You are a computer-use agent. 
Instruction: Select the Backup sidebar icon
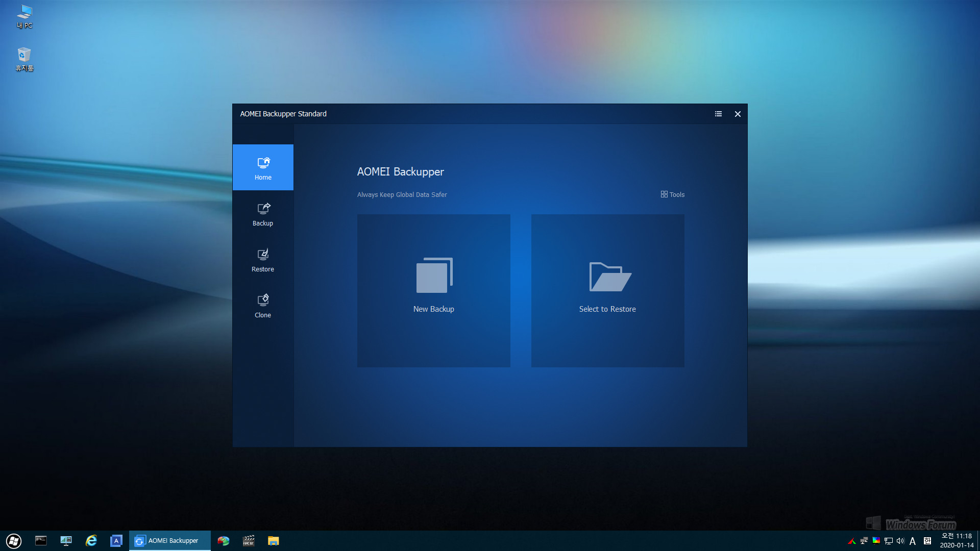click(262, 213)
